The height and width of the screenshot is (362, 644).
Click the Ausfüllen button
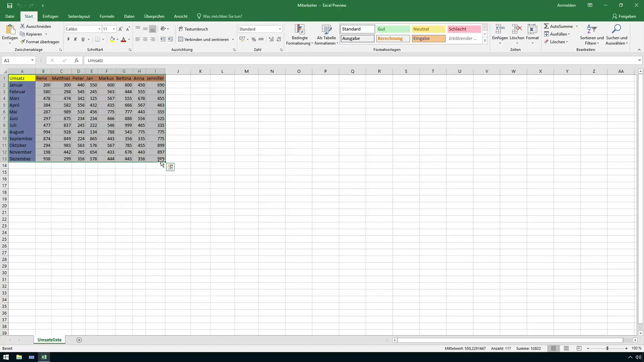click(557, 34)
